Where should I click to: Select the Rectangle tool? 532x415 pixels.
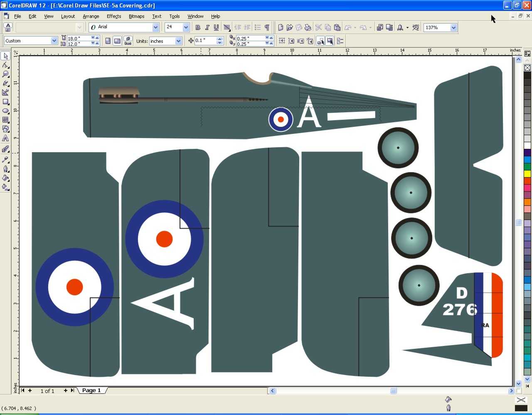[x=5, y=101]
